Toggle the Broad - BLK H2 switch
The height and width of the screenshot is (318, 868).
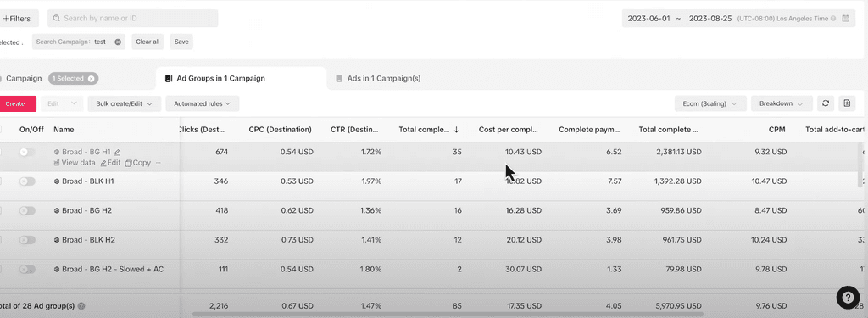click(x=27, y=240)
